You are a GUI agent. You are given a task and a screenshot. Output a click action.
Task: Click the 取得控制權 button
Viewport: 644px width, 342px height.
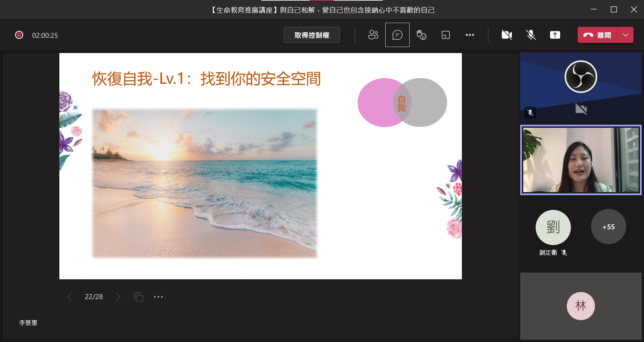click(x=312, y=35)
